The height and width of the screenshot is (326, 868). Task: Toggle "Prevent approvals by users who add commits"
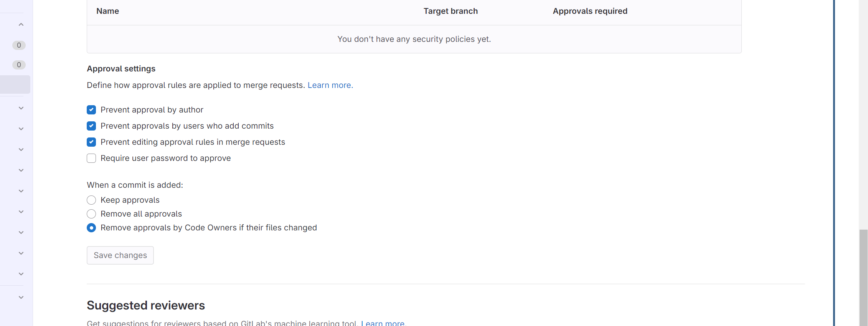(91, 126)
